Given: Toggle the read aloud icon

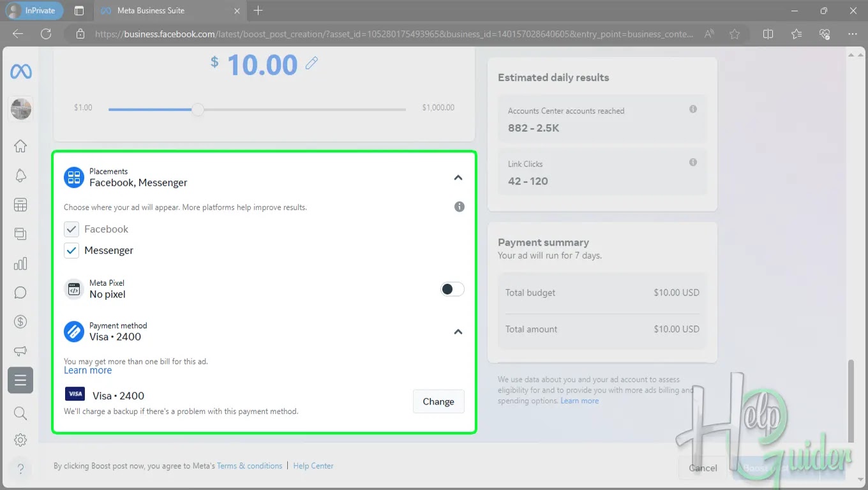Looking at the screenshot, I should (x=709, y=34).
